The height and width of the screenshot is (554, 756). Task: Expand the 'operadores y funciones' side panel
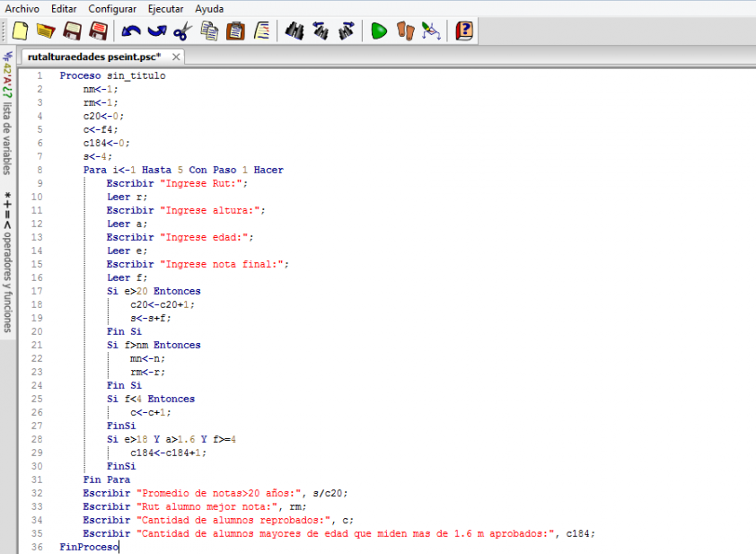(x=7, y=263)
